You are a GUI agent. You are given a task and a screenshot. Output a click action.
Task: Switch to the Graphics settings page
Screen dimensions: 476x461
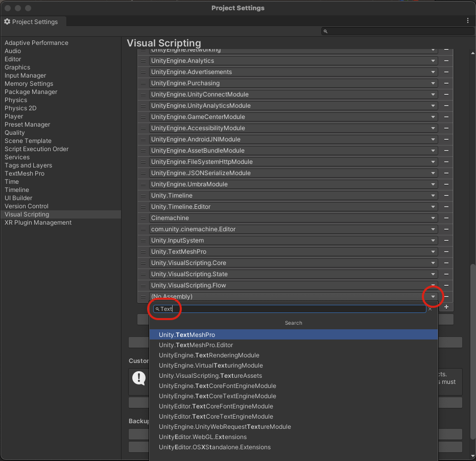pos(17,67)
